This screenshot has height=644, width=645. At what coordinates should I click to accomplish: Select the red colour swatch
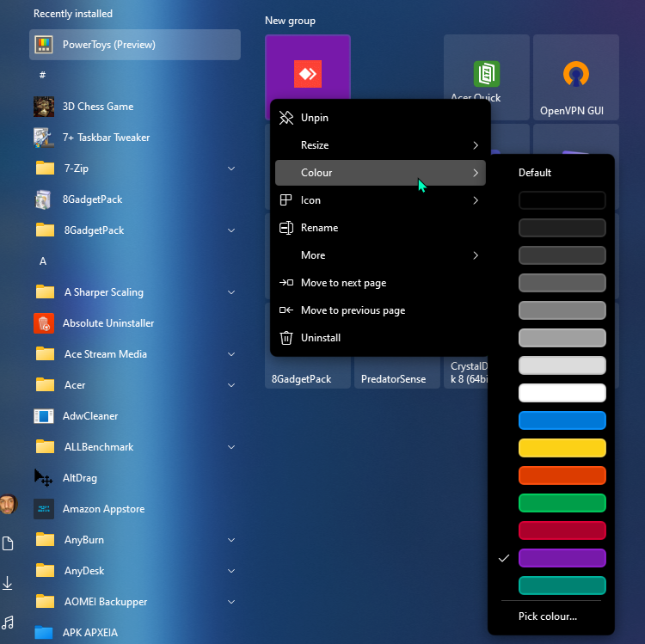pos(562,531)
